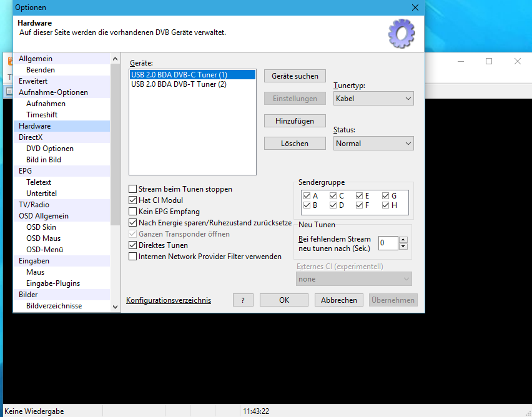Image resolution: width=532 pixels, height=417 pixels.
Task: Uncheck Sendergruppe A
Action: [x=307, y=196]
